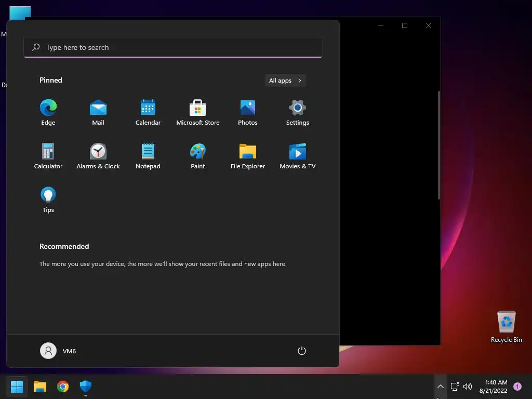
Task: Open the Edge browser pinned app
Action: pos(48,113)
